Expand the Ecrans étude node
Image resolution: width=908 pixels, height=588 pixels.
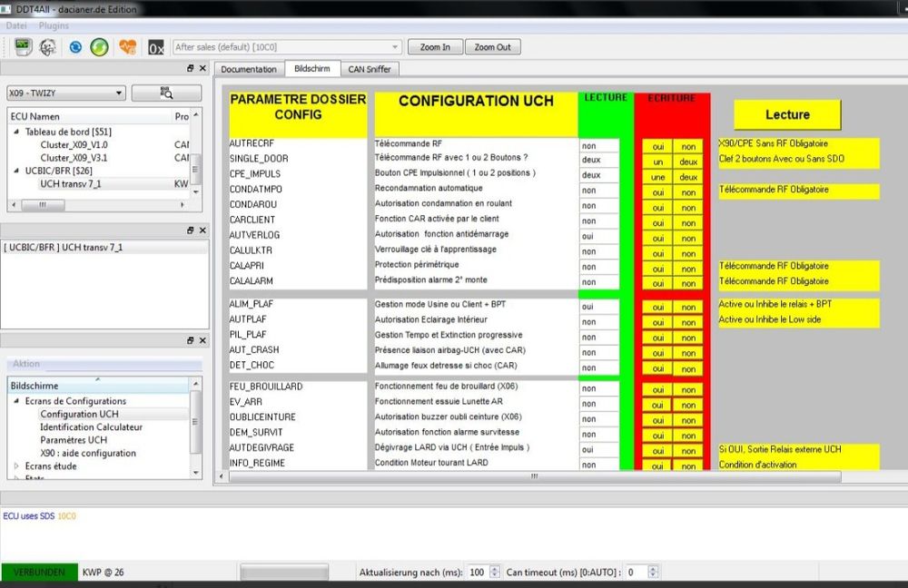point(16,465)
